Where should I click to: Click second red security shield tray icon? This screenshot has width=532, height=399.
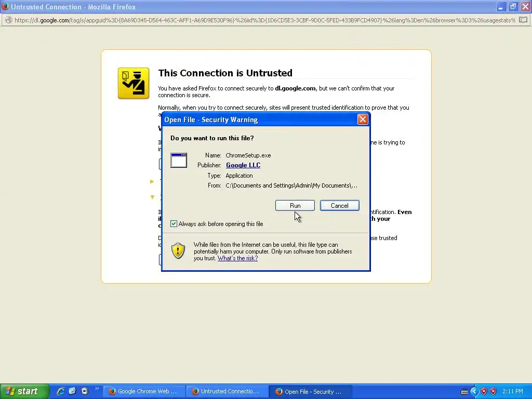(x=494, y=392)
